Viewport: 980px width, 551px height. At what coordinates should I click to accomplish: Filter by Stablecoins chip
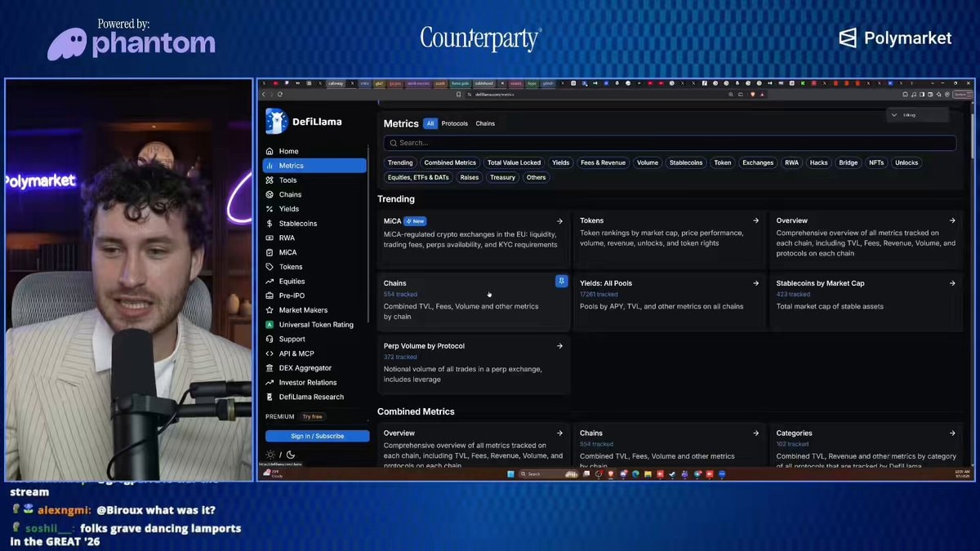686,162
